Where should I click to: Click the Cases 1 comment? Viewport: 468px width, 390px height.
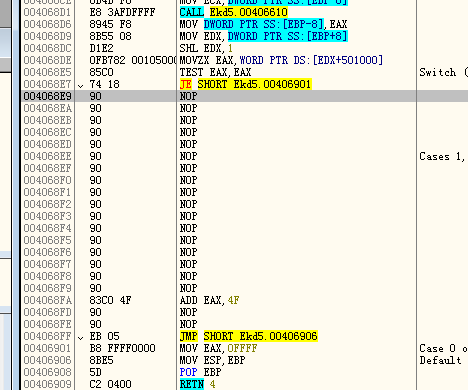click(442, 156)
